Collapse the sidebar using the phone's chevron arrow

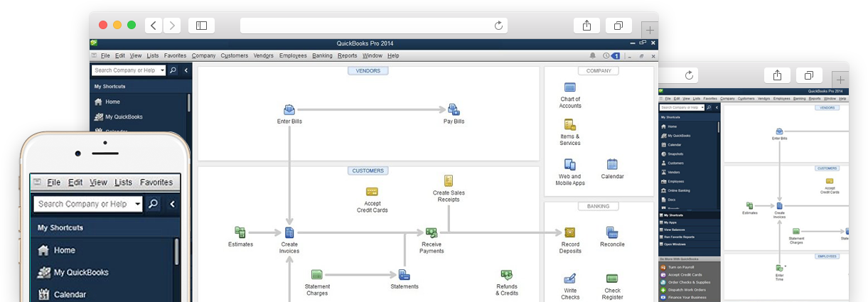pyautogui.click(x=171, y=204)
